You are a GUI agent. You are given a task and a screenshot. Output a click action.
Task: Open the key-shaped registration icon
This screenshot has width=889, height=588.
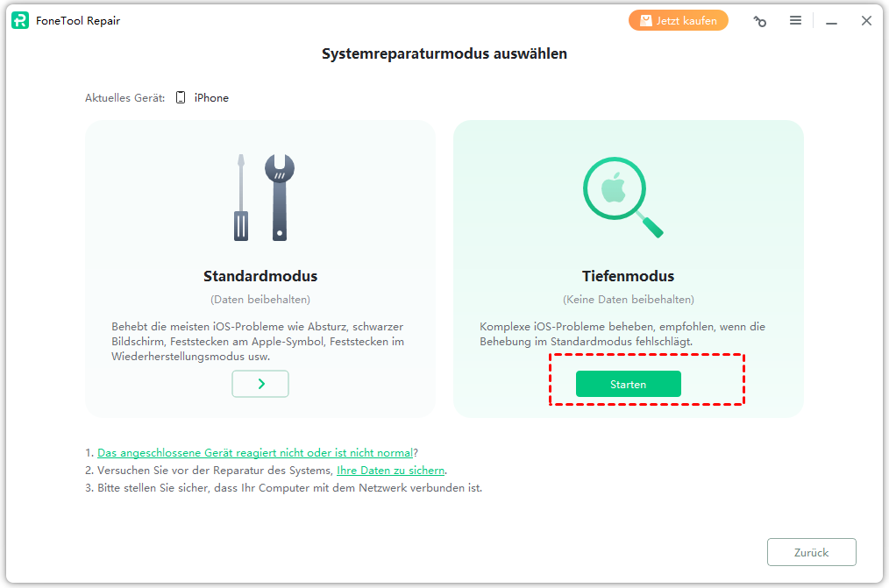point(760,21)
